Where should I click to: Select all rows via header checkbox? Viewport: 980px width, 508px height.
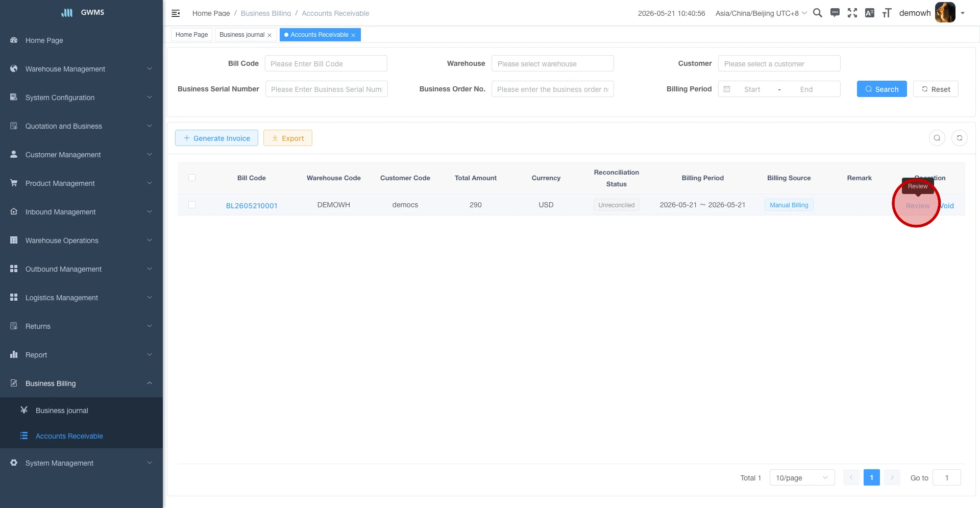click(192, 178)
